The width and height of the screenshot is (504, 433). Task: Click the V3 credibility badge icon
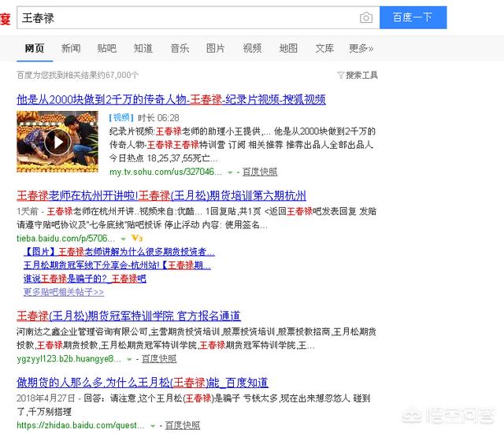point(137,239)
